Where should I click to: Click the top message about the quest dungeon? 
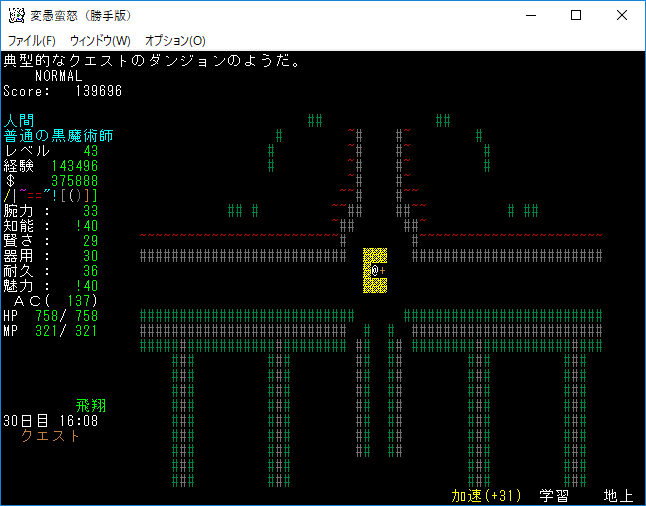pos(152,61)
